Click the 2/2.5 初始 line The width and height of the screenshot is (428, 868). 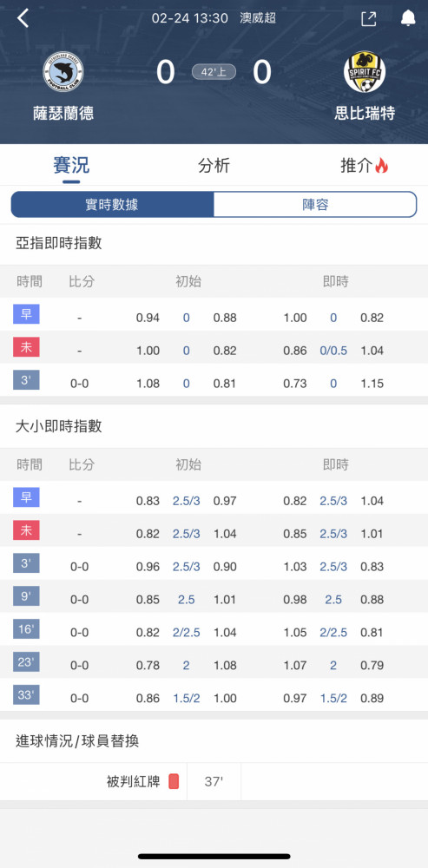(186, 632)
